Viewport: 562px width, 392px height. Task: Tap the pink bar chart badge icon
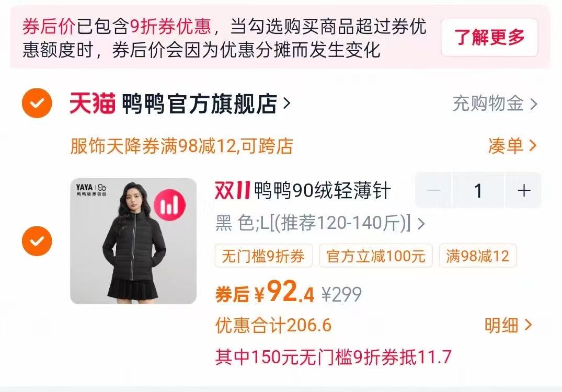tap(169, 205)
